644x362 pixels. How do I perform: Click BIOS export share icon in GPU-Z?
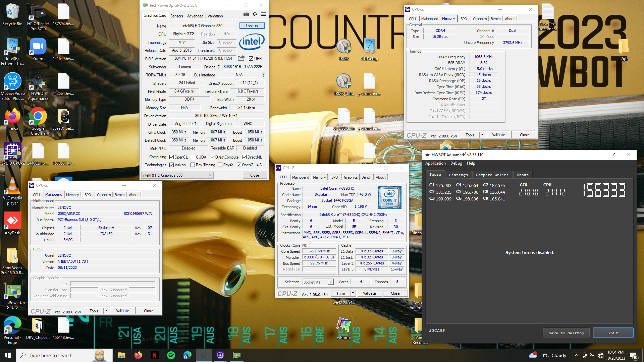[x=241, y=58]
